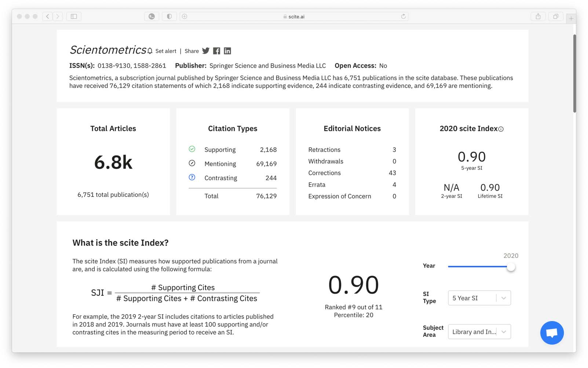
Task: Click the What is the scite Index? heading
Action: [120, 243]
